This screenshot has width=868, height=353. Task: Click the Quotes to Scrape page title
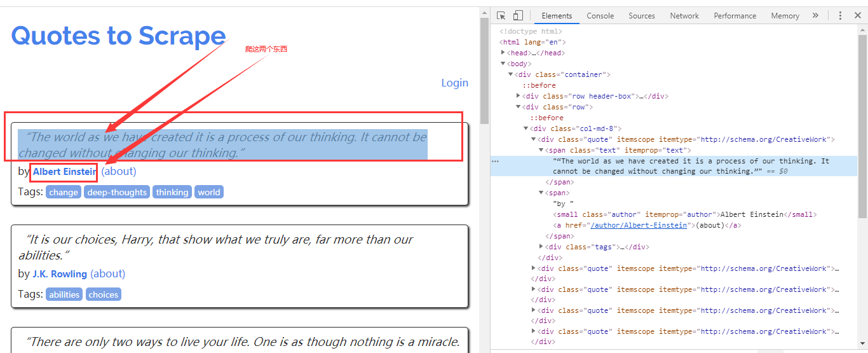point(119,36)
